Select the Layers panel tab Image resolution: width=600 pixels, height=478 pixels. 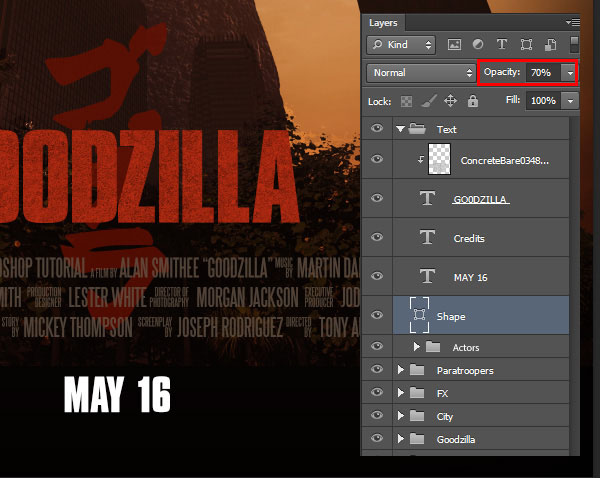(383, 23)
